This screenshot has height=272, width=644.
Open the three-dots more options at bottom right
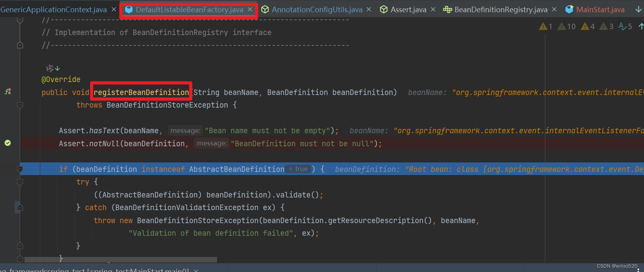(638, 270)
